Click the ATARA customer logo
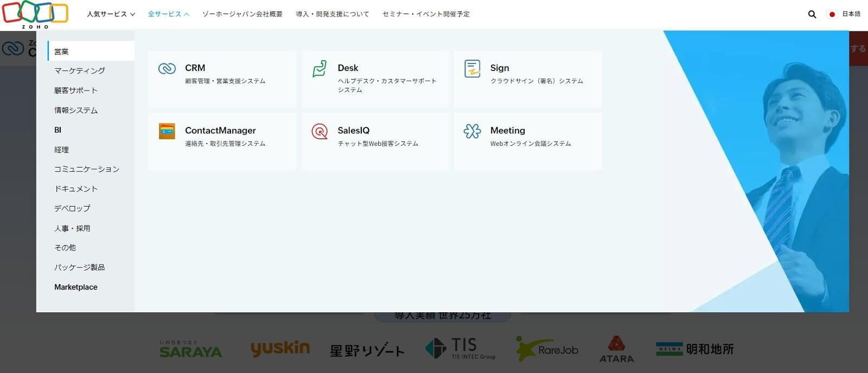Image resolution: width=868 pixels, height=373 pixels. pyautogui.click(x=617, y=349)
